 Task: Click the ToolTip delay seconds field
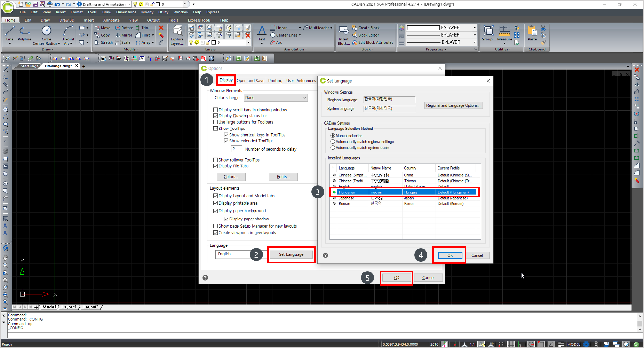click(x=236, y=149)
